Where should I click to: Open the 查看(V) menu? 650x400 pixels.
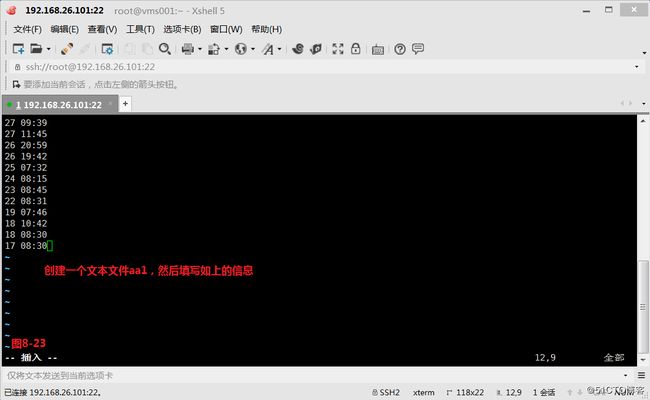102,29
